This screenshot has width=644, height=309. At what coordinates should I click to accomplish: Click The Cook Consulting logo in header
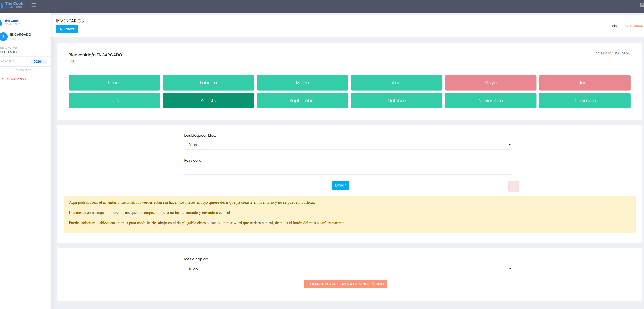click(12, 5)
